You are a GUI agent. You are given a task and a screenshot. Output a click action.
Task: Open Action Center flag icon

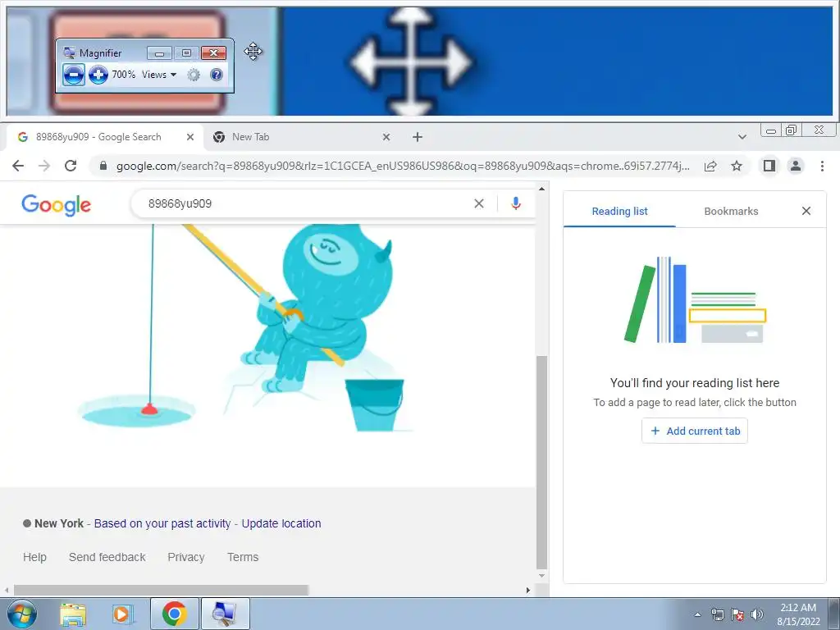(x=737, y=614)
